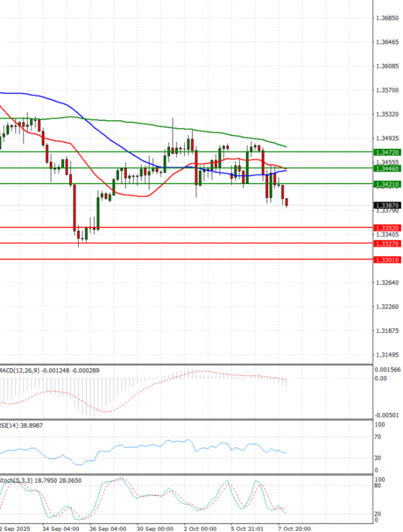Click the red 1.33270 support price label
The image size is (403, 532).
click(388, 244)
